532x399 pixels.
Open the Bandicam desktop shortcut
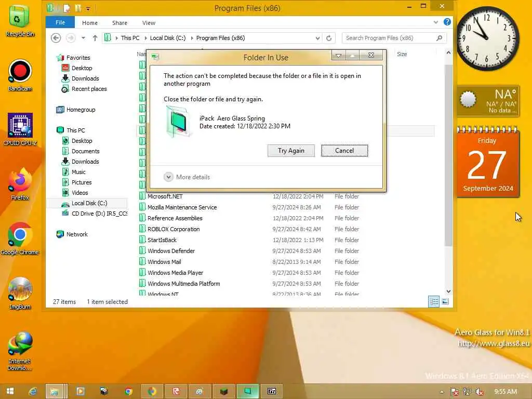click(x=20, y=75)
